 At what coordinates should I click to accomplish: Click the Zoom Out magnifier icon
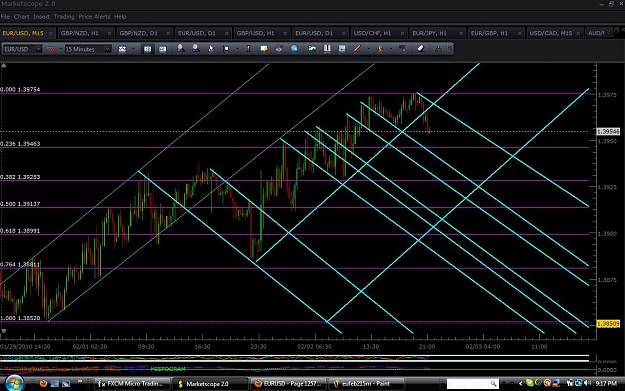[x=196, y=49]
